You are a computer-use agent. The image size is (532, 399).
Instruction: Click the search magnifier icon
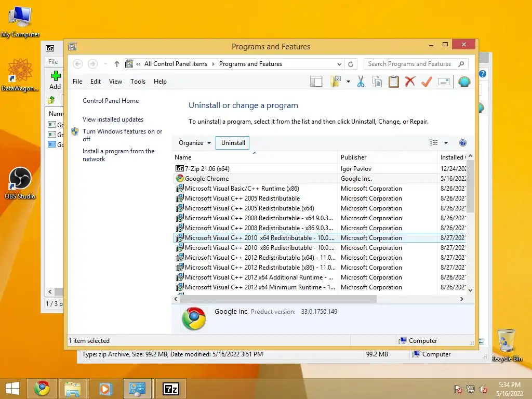click(x=461, y=64)
